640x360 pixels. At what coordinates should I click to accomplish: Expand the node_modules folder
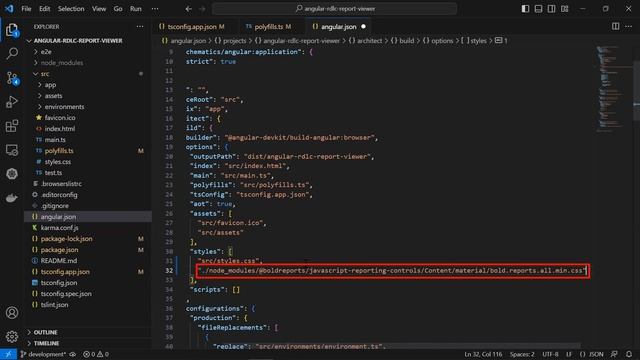coord(62,63)
